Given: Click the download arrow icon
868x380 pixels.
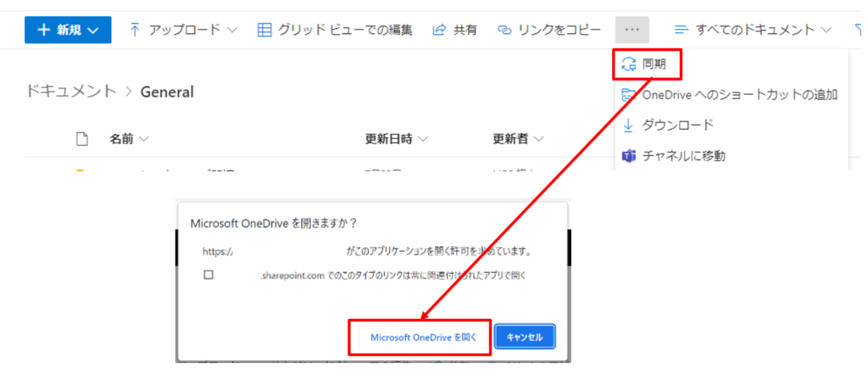Looking at the screenshot, I should [629, 126].
